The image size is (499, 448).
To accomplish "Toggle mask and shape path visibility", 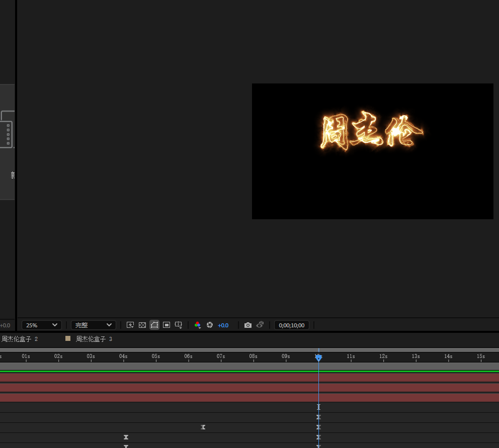I will pos(154,325).
